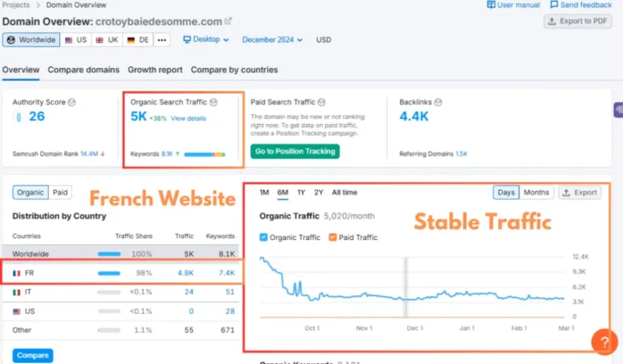Click the Send feedback chat icon

[x=554, y=5]
